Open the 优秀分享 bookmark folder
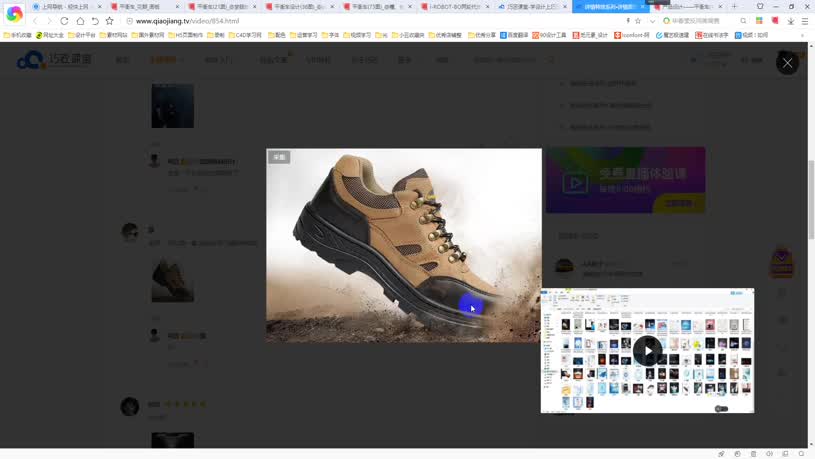 click(482, 35)
